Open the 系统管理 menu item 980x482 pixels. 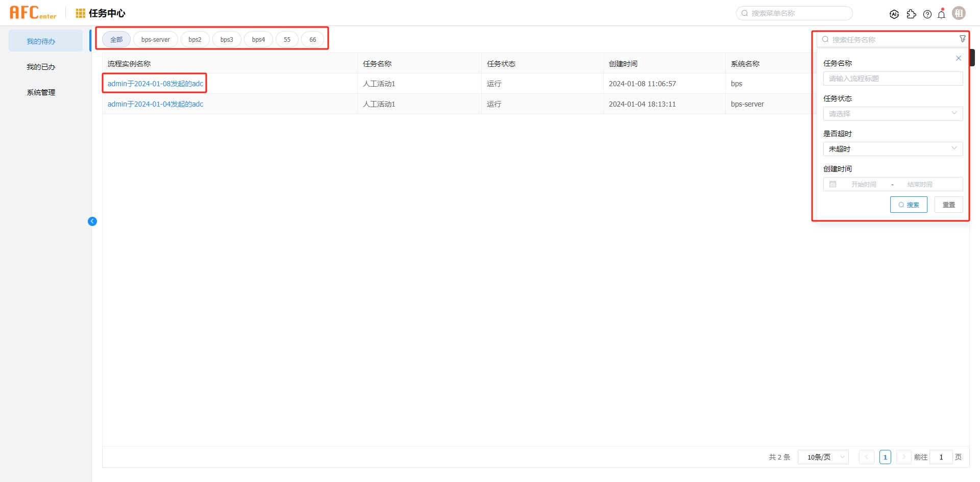coord(40,92)
